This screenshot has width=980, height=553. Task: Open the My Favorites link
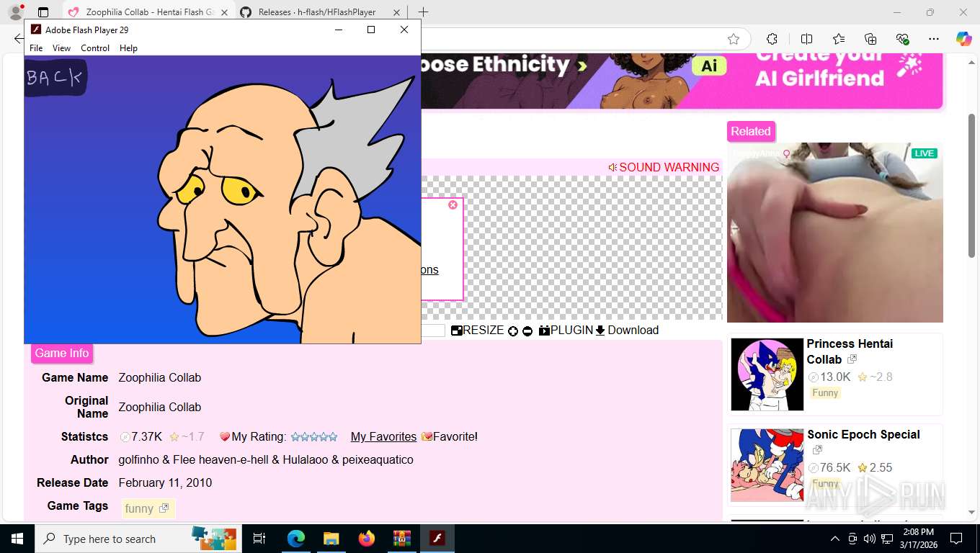[x=383, y=437]
